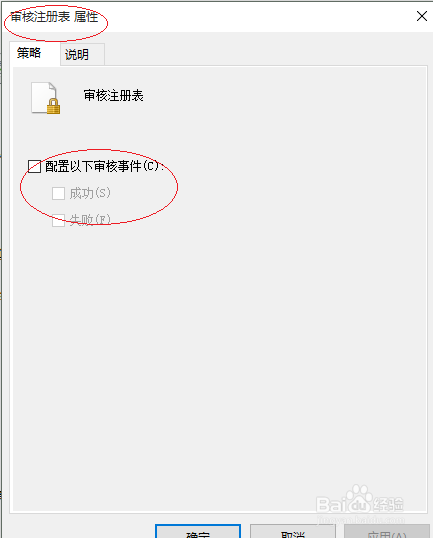Viewport: 433px width, 538px height.
Task: Click the 配置以下审核事件(C) label text
Action: click(103, 166)
